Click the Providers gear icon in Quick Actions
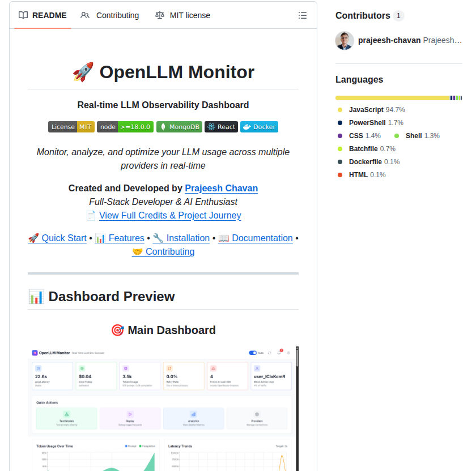This screenshot has height=471, width=476. pos(256,413)
